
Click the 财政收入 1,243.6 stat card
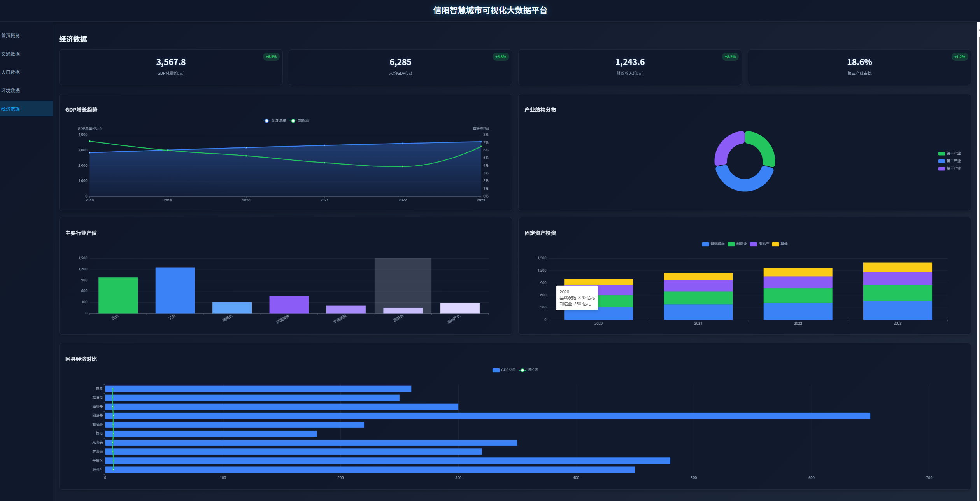pos(629,67)
